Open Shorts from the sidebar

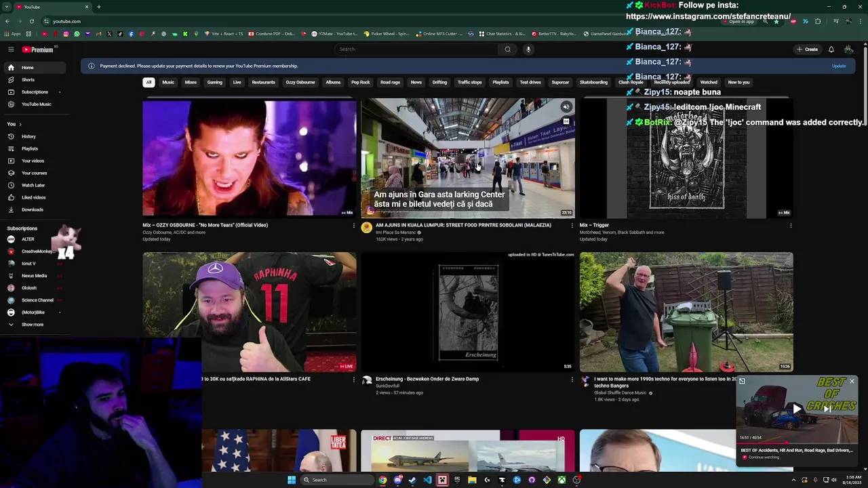35,80
